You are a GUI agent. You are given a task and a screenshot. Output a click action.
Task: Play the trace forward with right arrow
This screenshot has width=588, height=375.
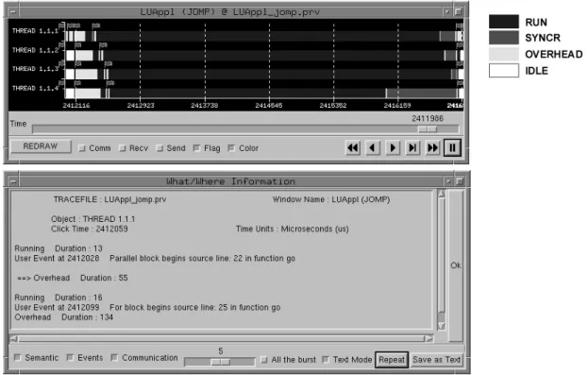pos(393,148)
